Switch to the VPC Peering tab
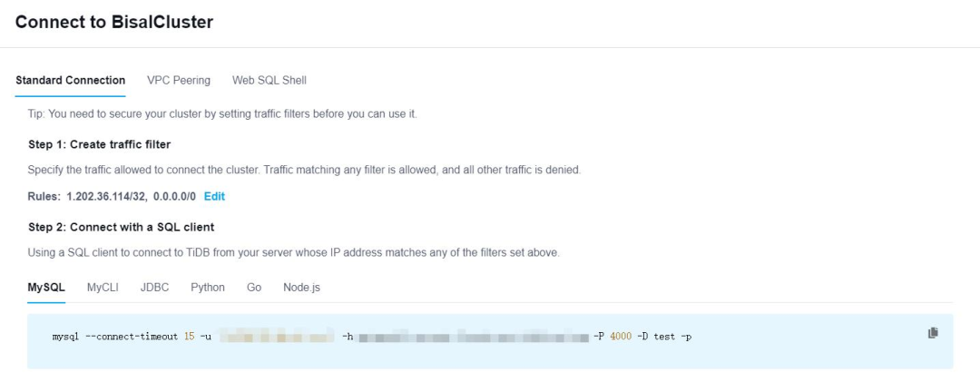980x382 pixels. point(179,81)
